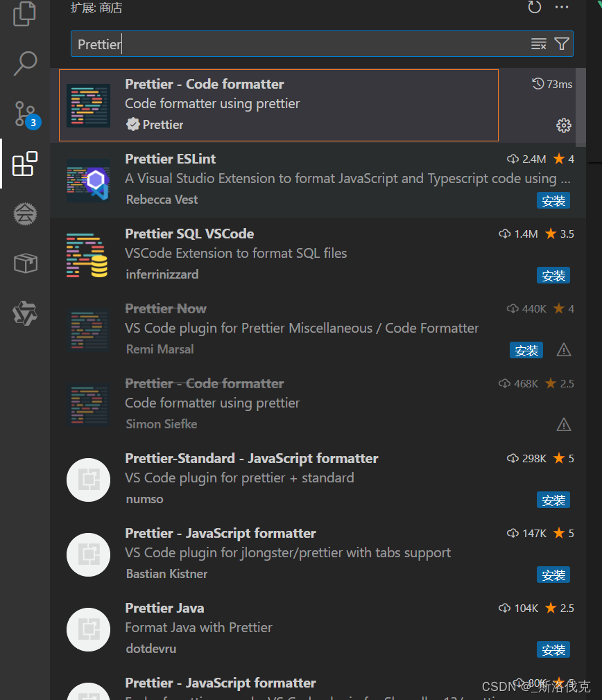Select 'Prettier SQL VSCode' extension title
The image size is (602, 700).
189,234
